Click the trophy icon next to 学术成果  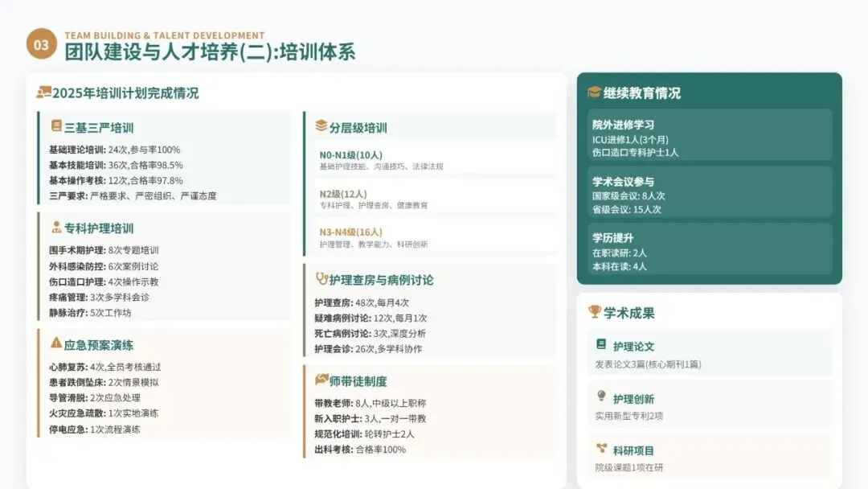pos(595,312)
